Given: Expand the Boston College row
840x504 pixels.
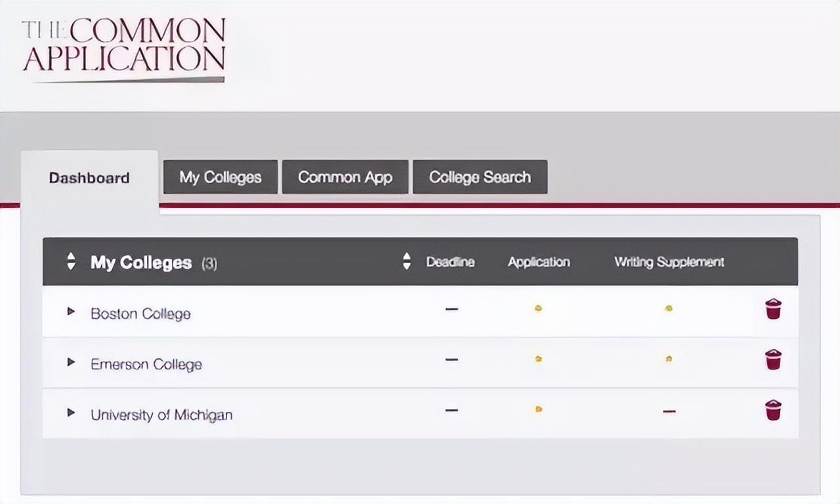Looking at the screenshot, I should [71, 311].
